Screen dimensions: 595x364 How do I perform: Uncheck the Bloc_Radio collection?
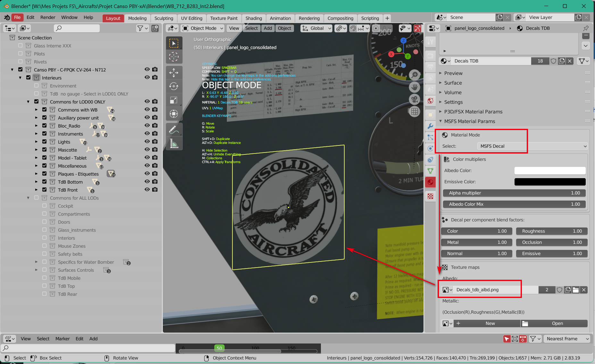pos(45,126)
